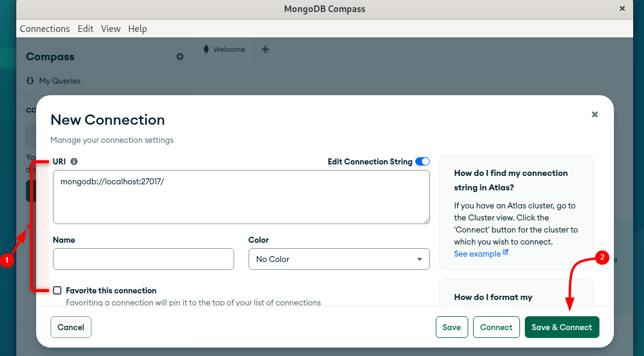Open the Help menu

tap(137, 29)
